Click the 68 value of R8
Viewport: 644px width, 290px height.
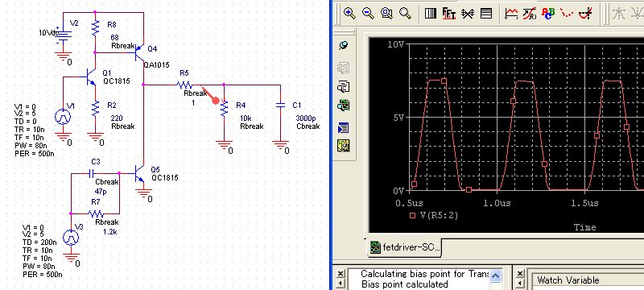[114, 37]
